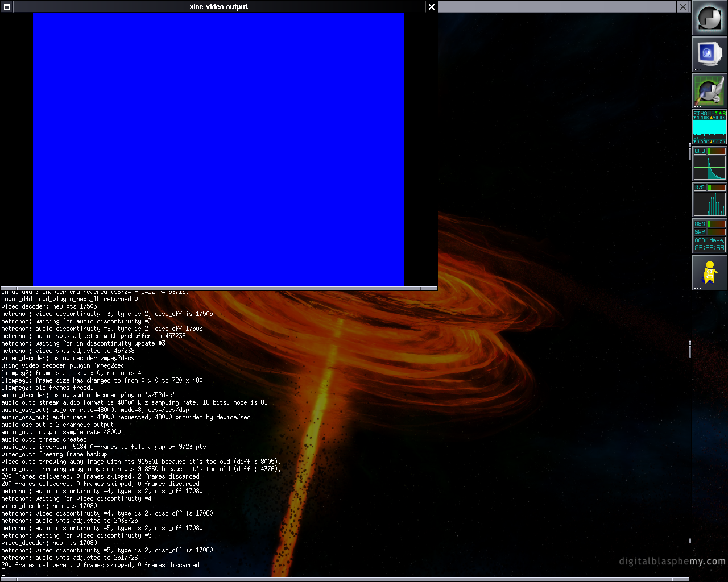Click the I/O activity graph dockapp
728x582 pixels.
click(x=709, y=200)
